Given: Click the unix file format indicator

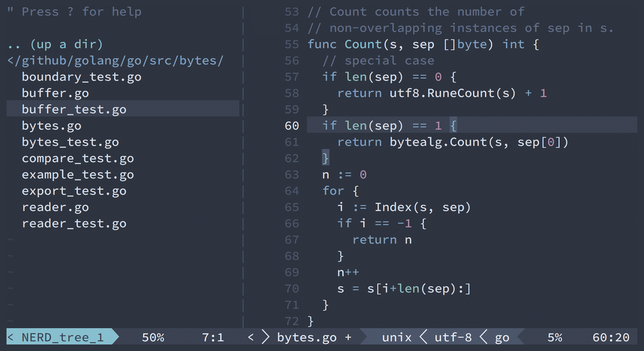Looking at the screenshot, I should (x=396, y=337).
